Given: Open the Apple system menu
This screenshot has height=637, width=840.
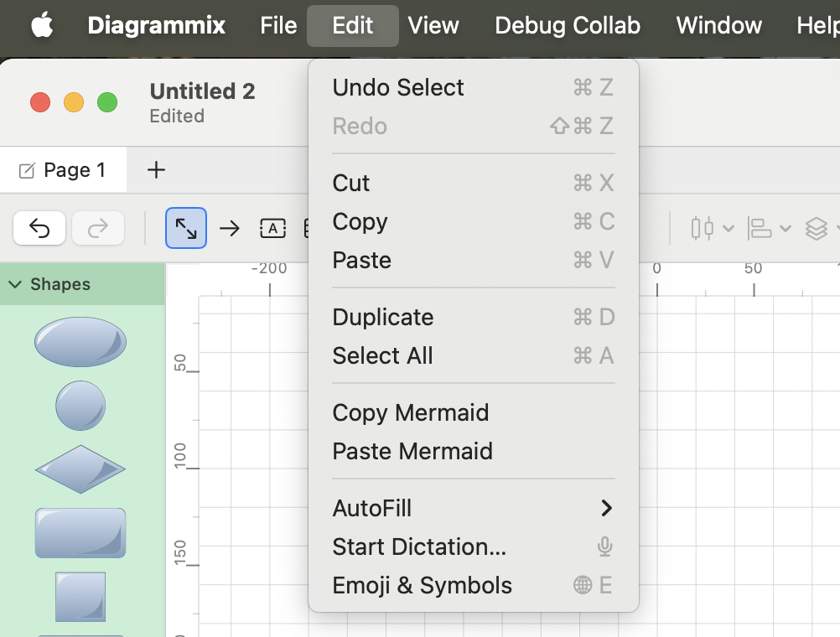Looking at the screenshot, I should tap(42, 25).
